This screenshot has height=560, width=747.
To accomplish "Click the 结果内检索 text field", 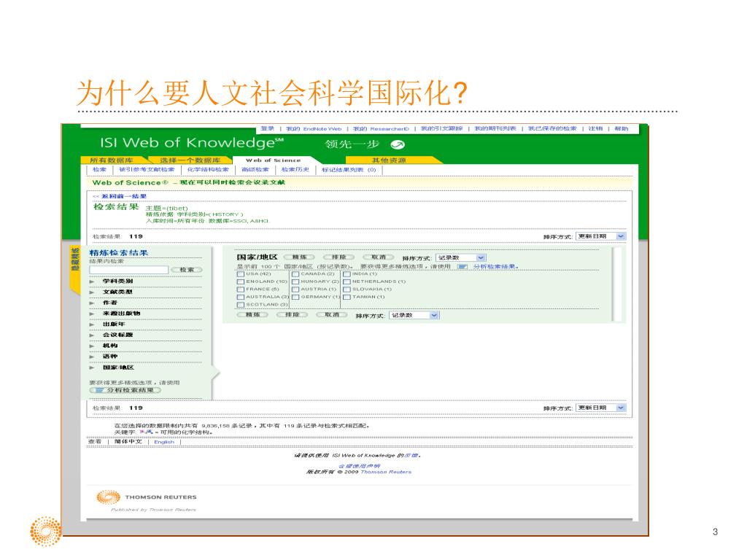I will tap(129, 270).
